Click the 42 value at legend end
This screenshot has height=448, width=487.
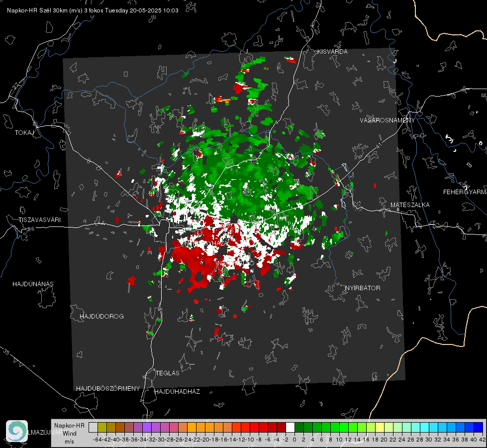[x=482, y=440]
